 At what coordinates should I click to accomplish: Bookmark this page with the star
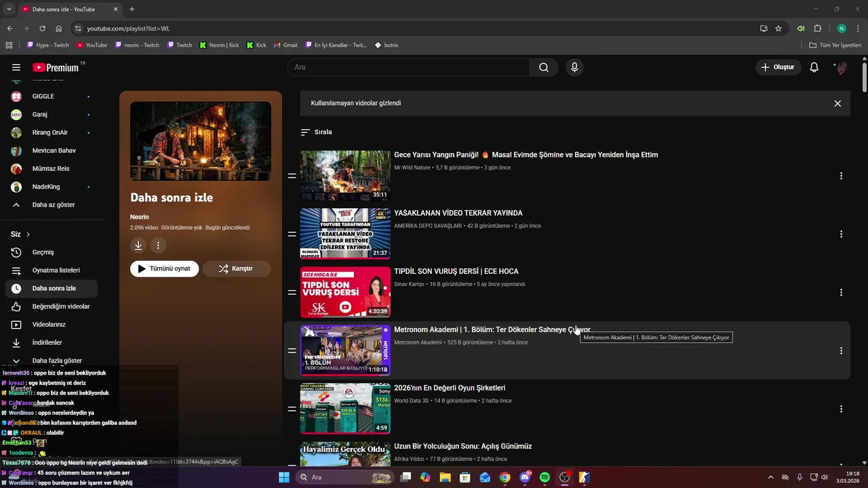778,28
